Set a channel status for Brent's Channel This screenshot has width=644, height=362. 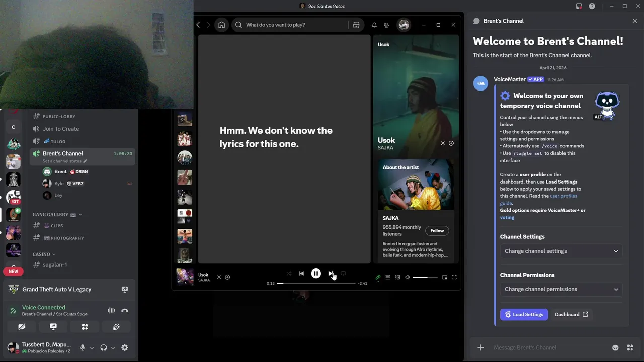click(x=64, y=161)
